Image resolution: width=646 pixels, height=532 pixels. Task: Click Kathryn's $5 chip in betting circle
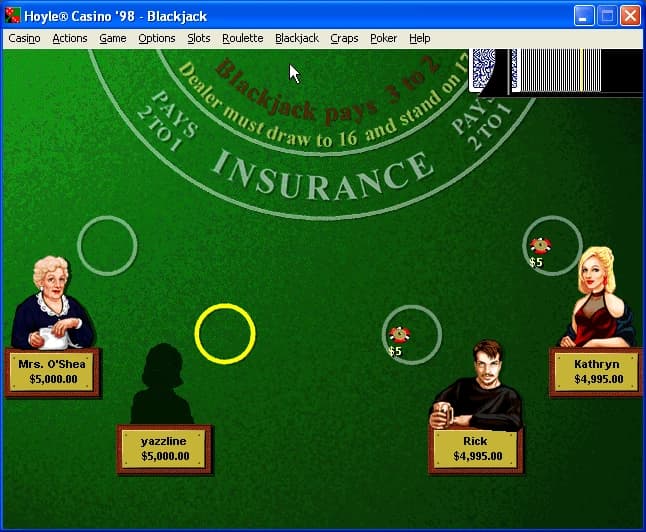(540, 246)
